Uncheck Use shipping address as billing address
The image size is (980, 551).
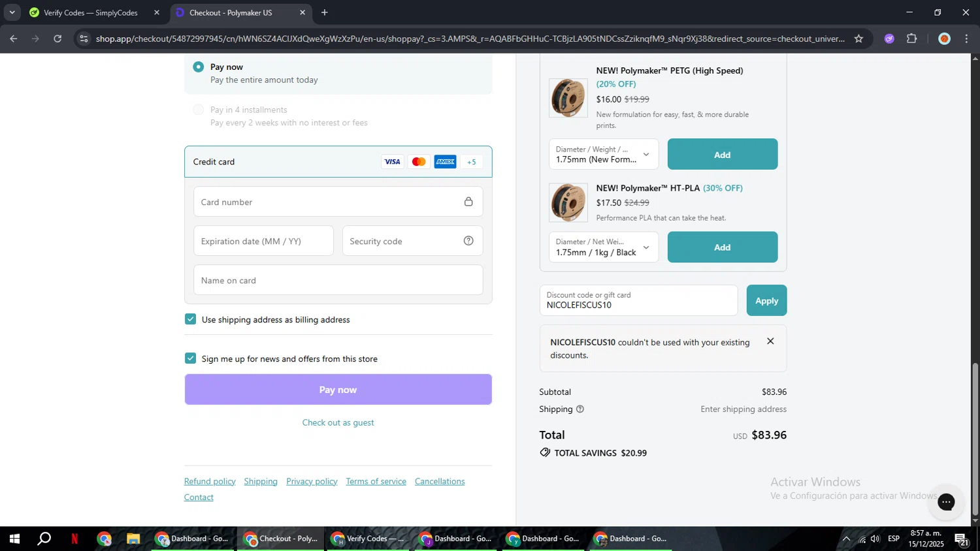click(x=191, y=319)
